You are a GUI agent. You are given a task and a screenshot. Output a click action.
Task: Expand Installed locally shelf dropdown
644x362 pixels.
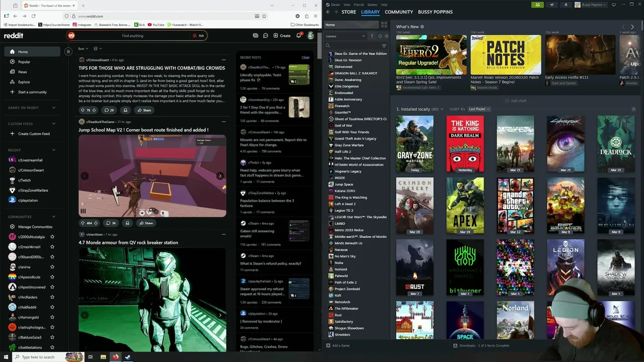pos(442,109)
